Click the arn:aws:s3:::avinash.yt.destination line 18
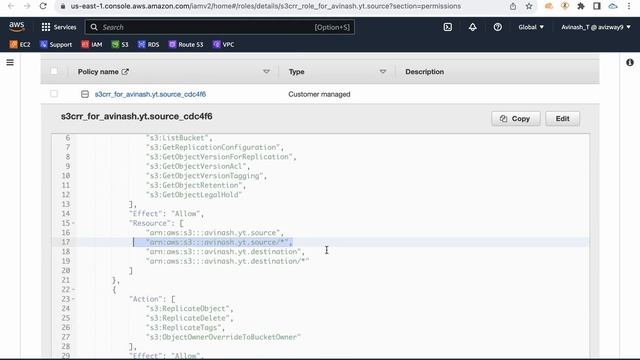640x360 pixels. (x=225, y=251)
